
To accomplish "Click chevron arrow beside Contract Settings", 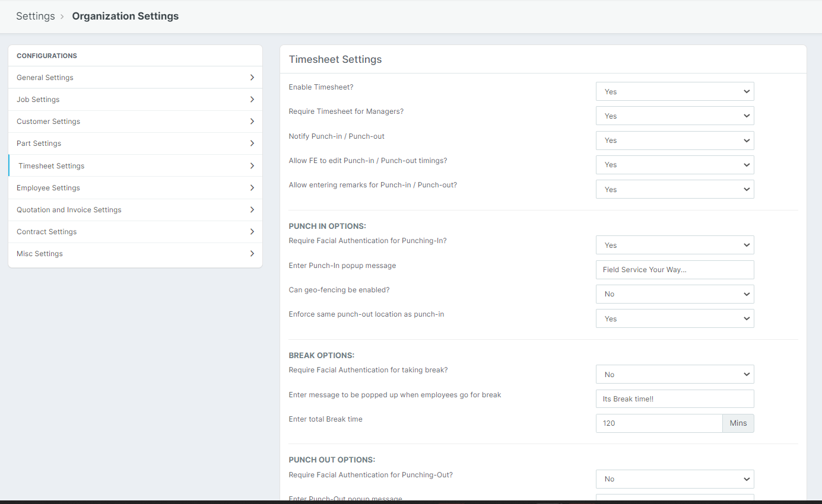I will pos(252,232).
